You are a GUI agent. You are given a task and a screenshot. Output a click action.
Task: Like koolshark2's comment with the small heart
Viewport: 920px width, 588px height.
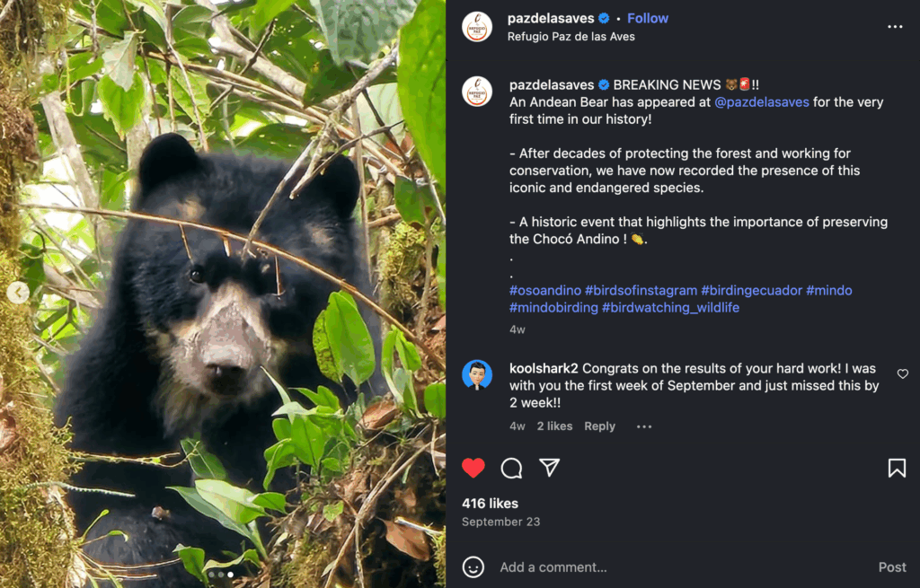pyautogui.click(x=901, y=374)
